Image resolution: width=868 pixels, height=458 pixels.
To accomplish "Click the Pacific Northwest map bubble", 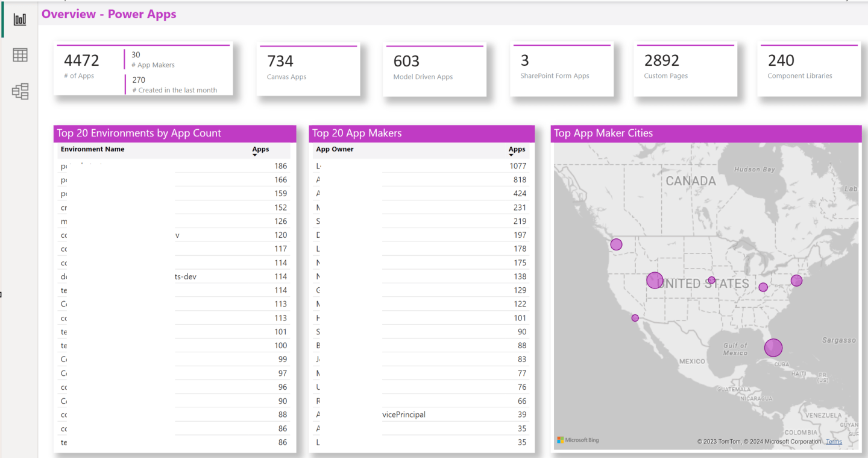I will [x=616, y=244].
